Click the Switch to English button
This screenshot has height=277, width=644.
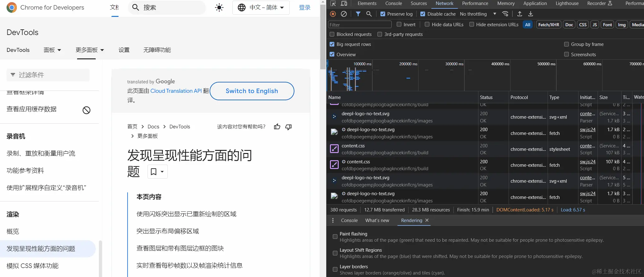[x=252, y=91]
